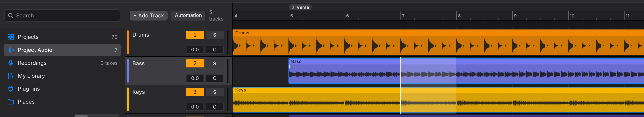
Task: Solo the Drums track
Action: pos(214,35)
